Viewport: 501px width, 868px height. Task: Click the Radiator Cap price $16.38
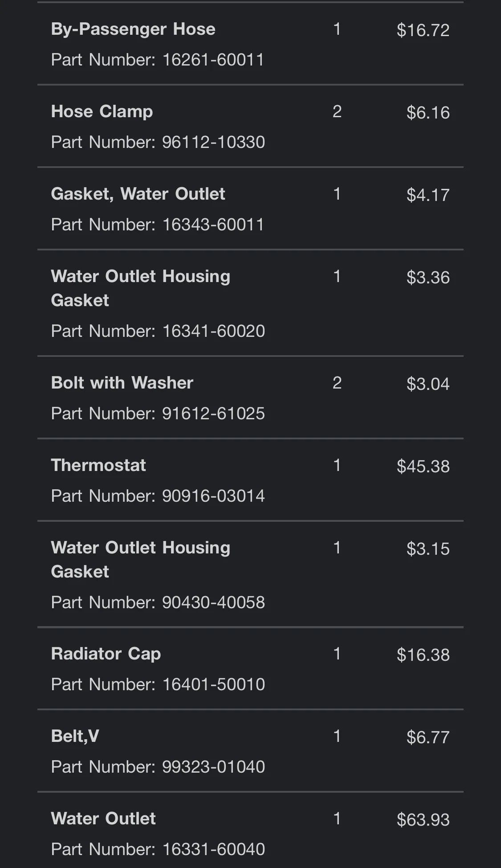point(423,655)
